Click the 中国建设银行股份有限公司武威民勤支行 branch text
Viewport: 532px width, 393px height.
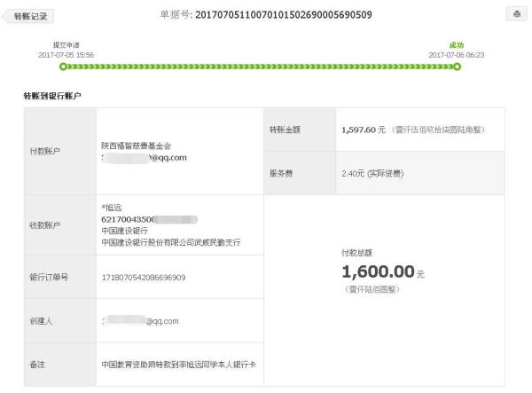170,241
